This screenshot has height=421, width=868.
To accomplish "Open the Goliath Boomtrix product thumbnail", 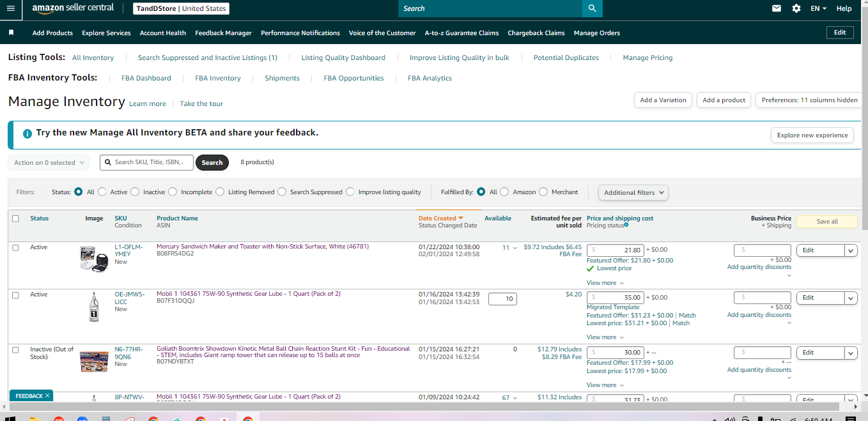I will point(94,361).
